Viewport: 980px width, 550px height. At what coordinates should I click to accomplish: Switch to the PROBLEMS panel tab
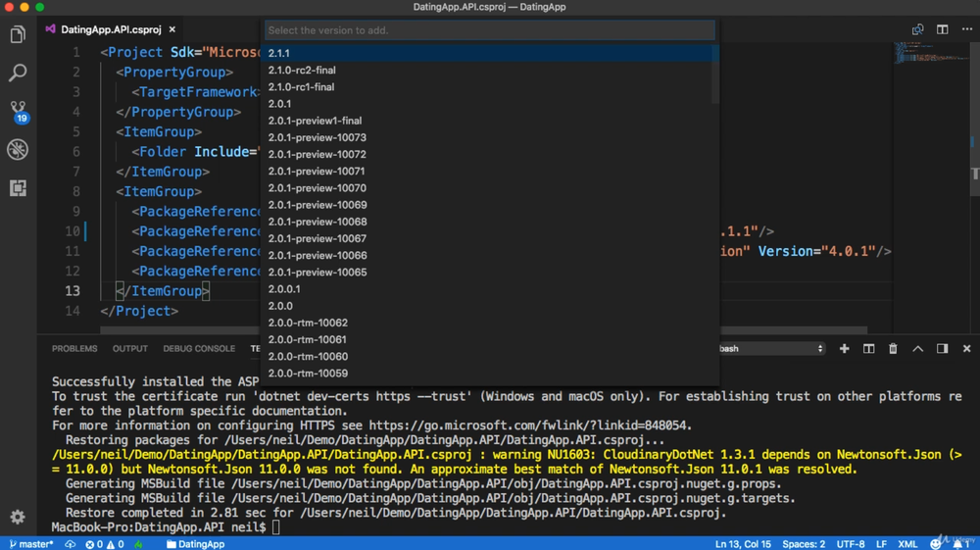point(74,349)
